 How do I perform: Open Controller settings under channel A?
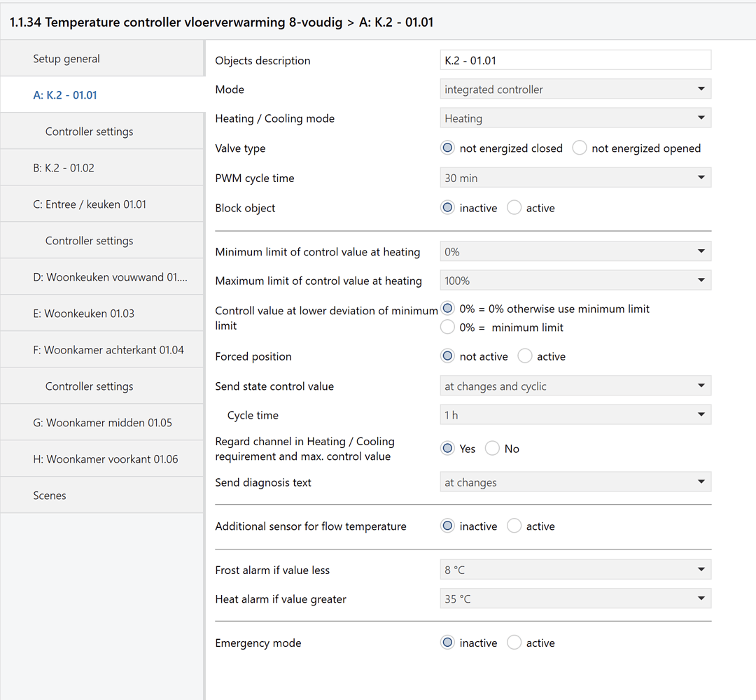click(89, 131)
